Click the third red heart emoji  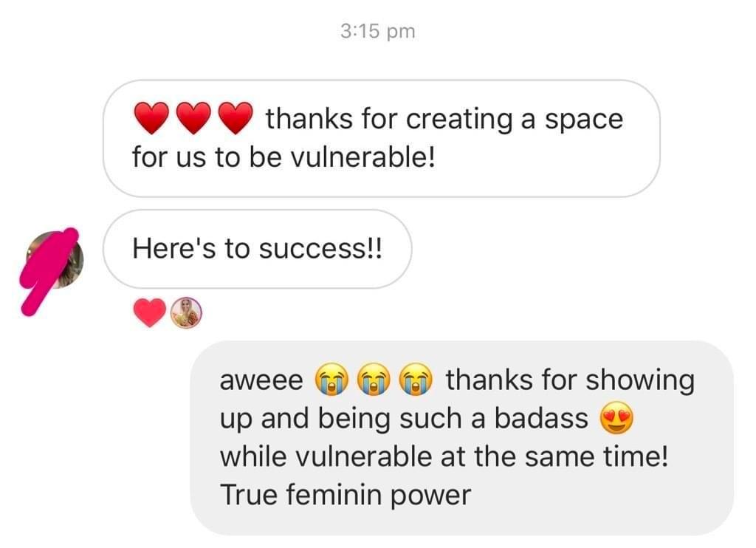click(236, 117)
